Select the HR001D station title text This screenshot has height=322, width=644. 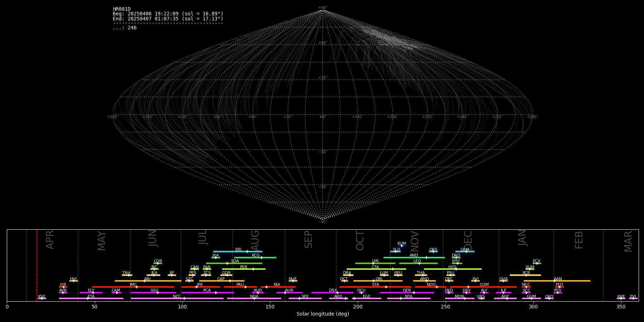point(122,9)
